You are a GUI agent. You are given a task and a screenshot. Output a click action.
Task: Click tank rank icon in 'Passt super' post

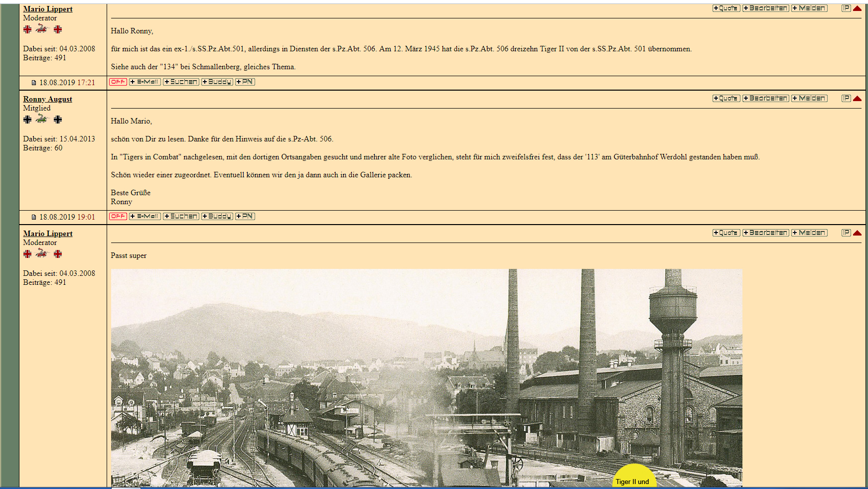click(x=42, y=253)
